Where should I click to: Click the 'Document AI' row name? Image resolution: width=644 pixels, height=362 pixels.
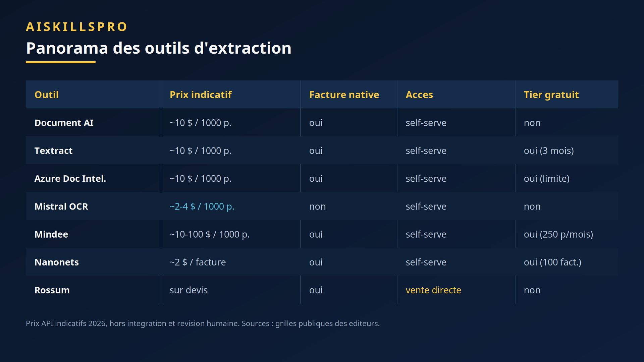pyautogui.click(x=64, y=123)
